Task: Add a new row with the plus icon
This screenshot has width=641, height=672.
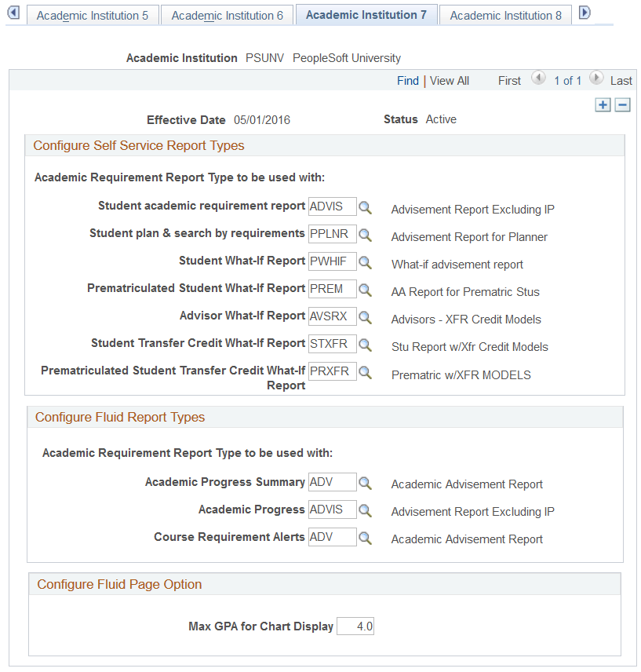Action: [604, 104]
